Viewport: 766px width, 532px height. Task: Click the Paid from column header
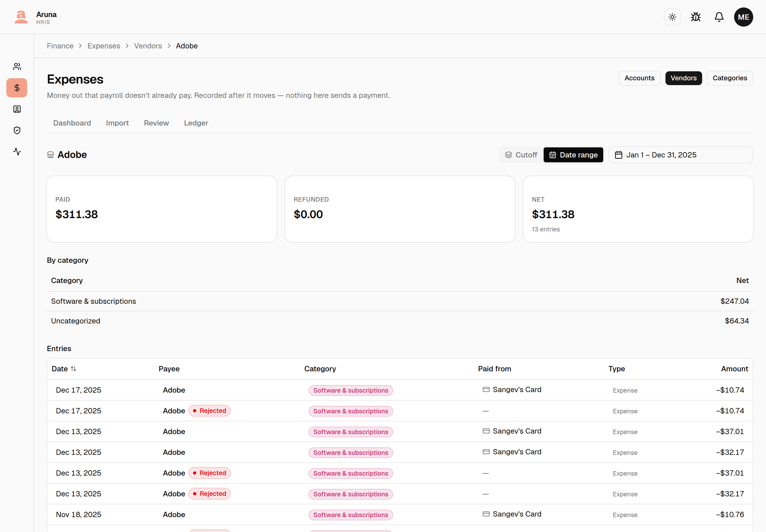click(494, 369)
